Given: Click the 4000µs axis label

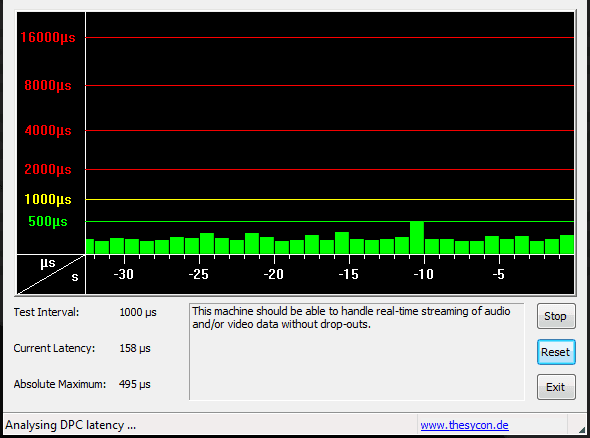Looking at the screenshot, I should [x=48, y=131].
